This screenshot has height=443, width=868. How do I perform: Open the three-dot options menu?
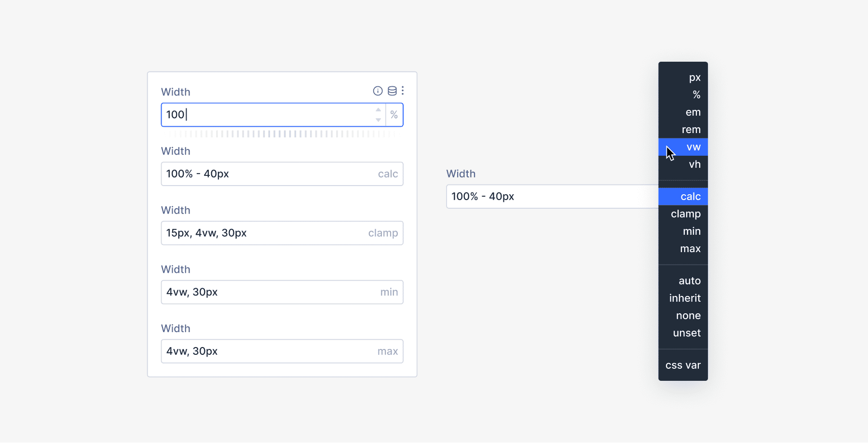(x=403, y=91)
